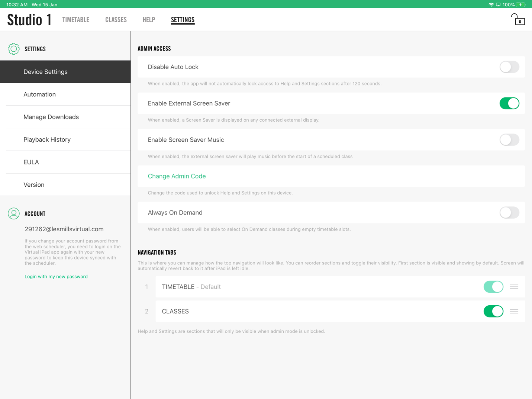Viewport: 532px width, 399px height.
Task: Tap the screen mirroring status icon
Action: [498, 4]
